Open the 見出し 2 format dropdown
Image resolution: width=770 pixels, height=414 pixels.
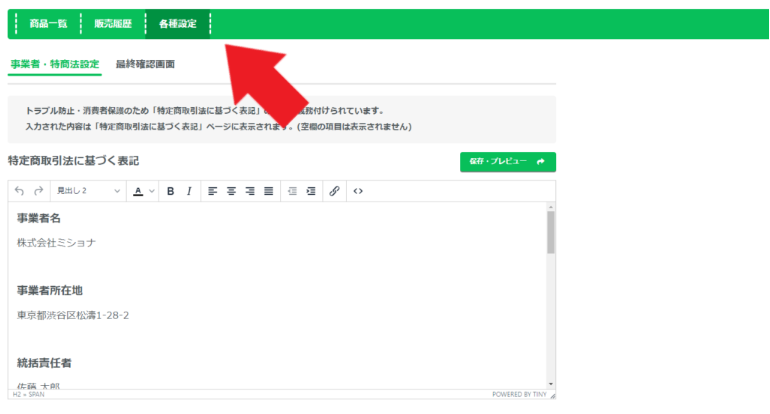(88, 191)
